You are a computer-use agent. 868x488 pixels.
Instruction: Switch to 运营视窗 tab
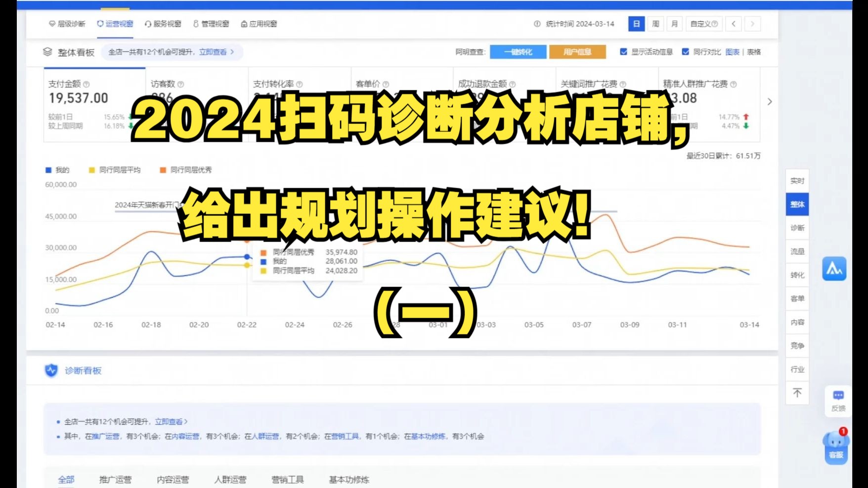[115, 24]
